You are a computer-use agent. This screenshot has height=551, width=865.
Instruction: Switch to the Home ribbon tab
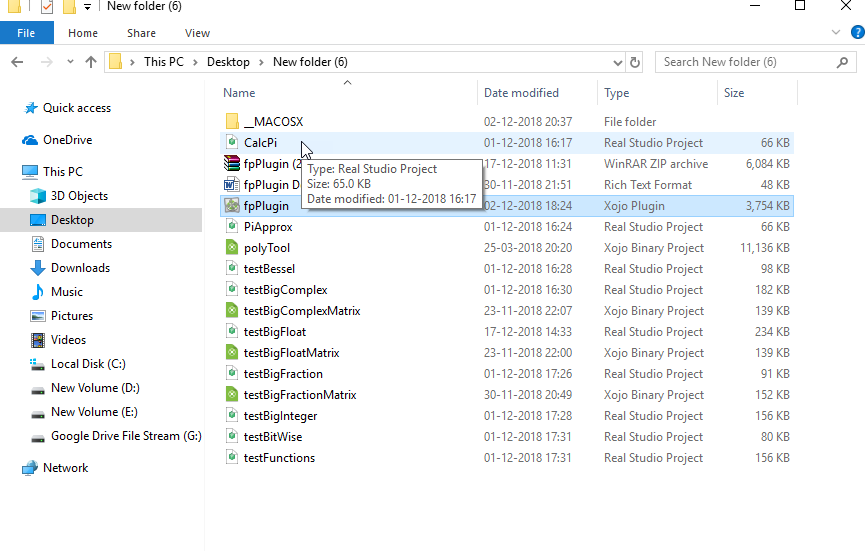83,33
